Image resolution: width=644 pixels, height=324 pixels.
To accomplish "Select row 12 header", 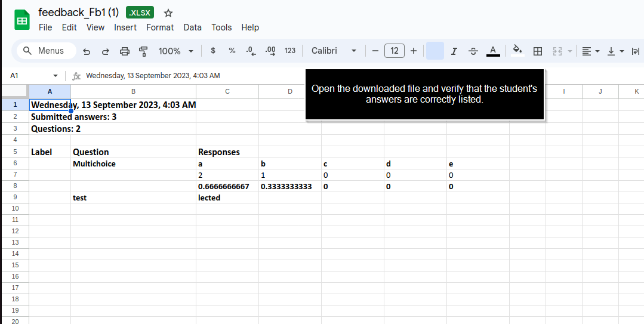I will (x=15, y=231).
